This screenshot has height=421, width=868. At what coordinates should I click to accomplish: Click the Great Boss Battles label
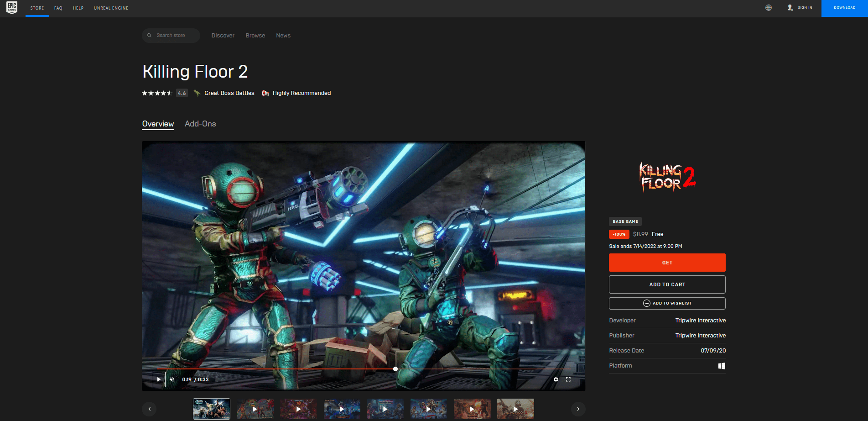tap(229, 93)
